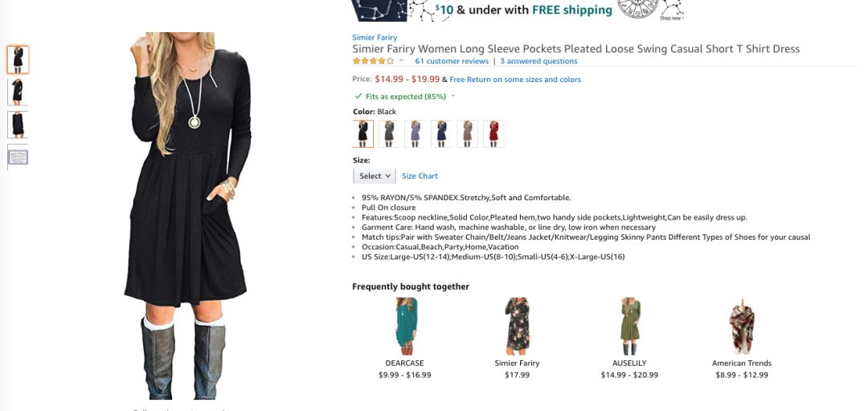
Task: Pick the navy blue dress swatch
Action: [x=441, y=134]
